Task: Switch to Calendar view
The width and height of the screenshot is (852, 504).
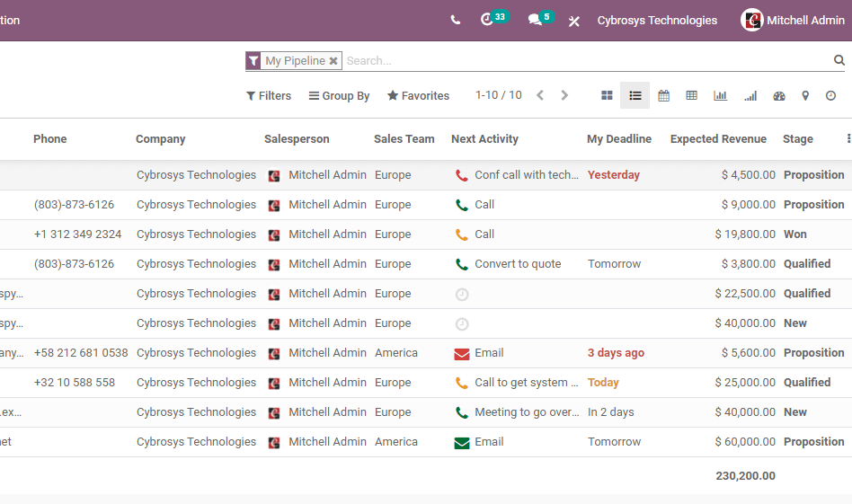Action: tap(663, 95)
